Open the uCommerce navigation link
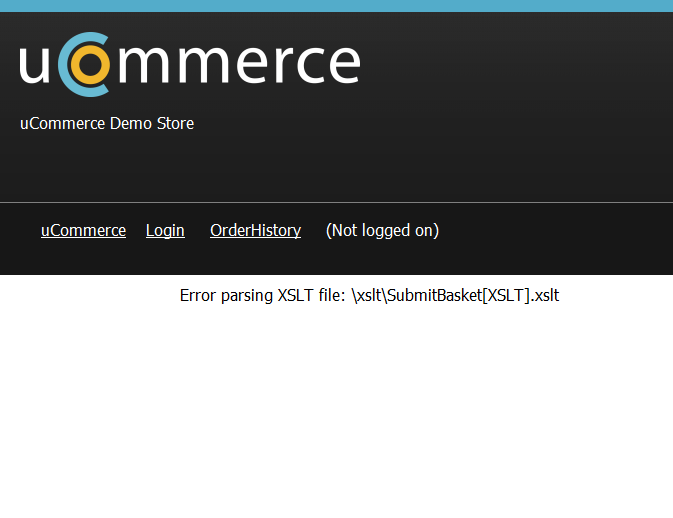Viewport: 673px width, 518px height. 83,230
